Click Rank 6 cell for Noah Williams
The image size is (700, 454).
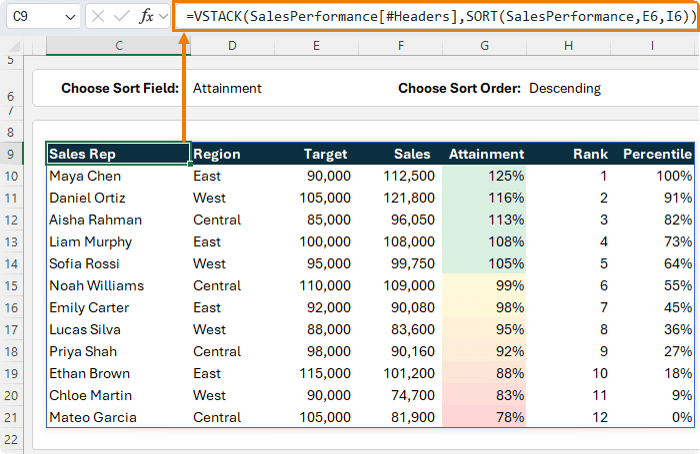tap(568, 285)
